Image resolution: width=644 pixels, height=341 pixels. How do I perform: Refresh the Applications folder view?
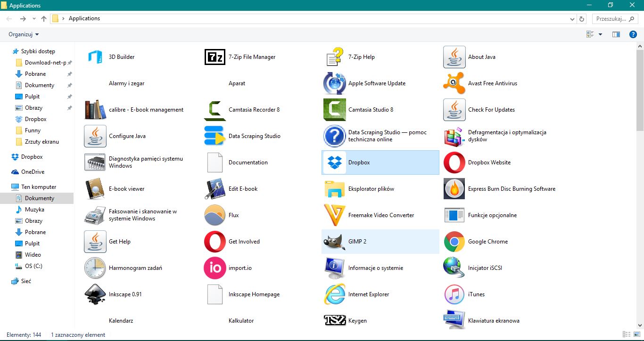click(x=582, y=19)
